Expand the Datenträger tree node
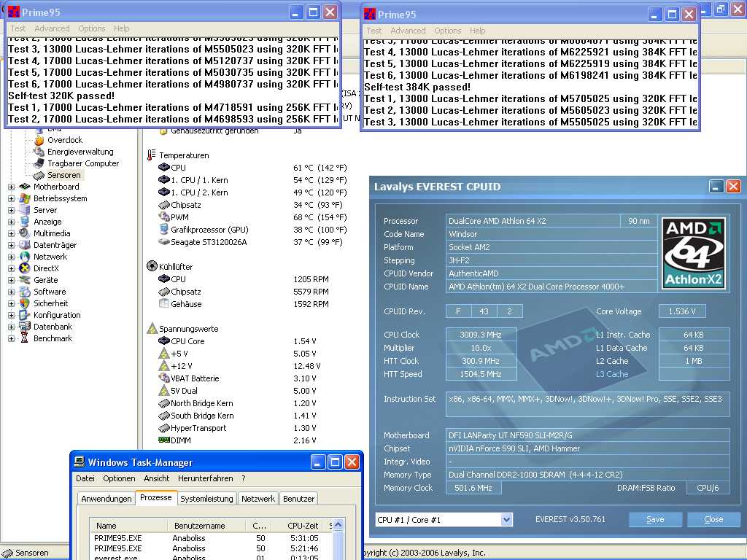The image size is (747, 560). [12, 245]
